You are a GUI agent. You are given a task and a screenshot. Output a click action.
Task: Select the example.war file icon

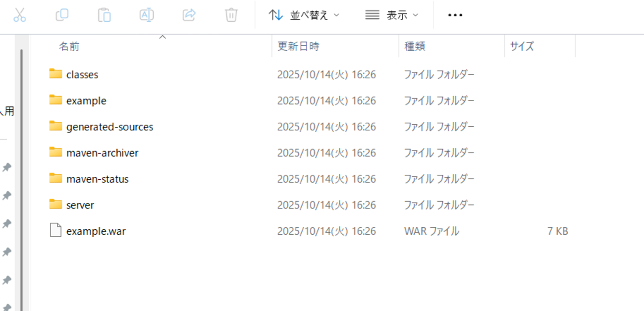(x=55, y=230)
